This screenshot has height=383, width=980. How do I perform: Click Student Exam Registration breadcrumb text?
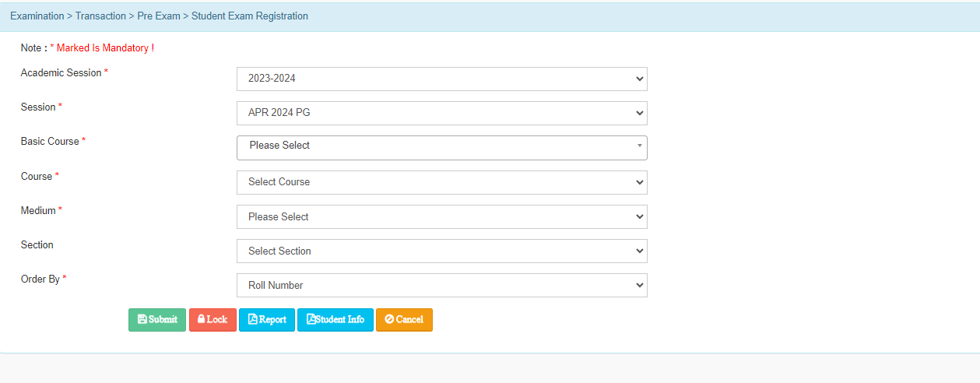(250, 16)
